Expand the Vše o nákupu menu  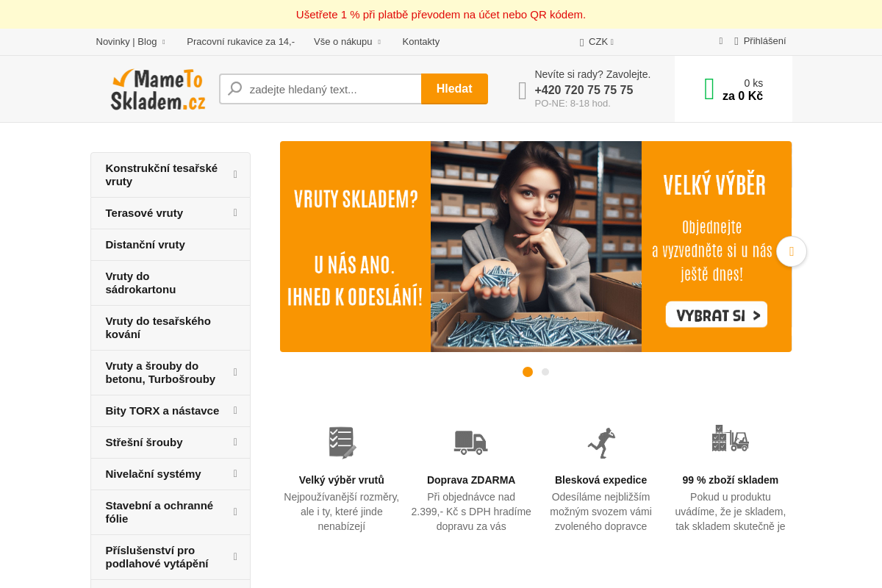tap(347, 42)
